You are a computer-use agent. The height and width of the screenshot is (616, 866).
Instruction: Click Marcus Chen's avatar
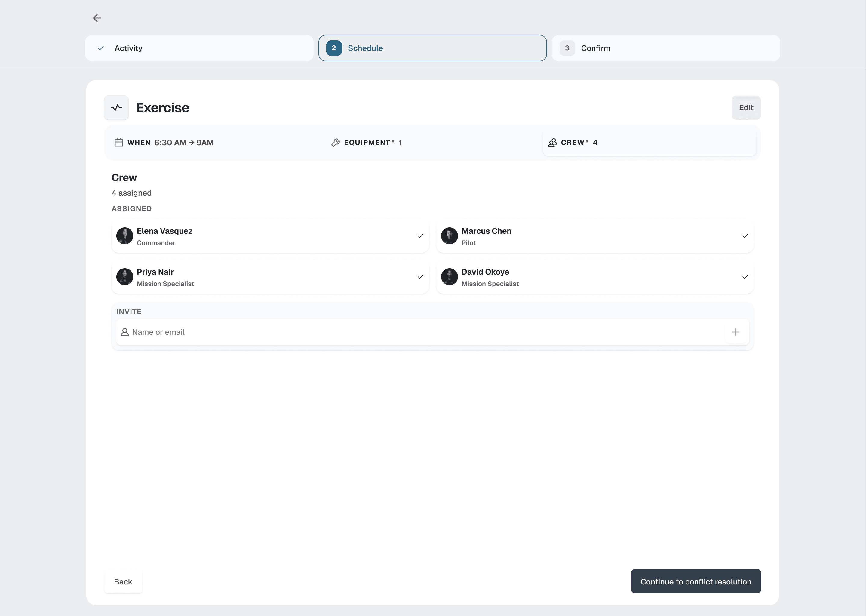pyautogui.click(x=449, y=236)
